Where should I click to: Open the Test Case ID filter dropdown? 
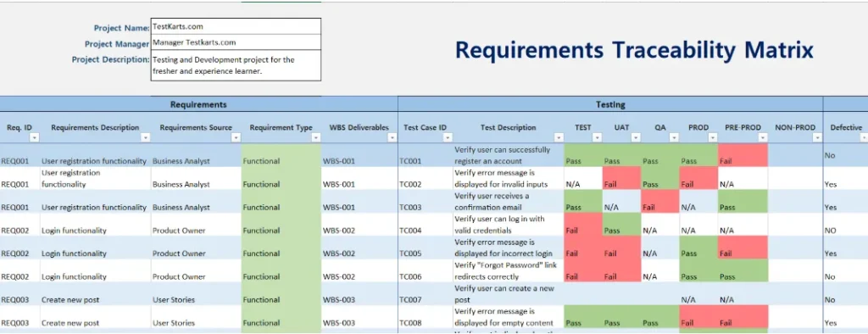click(x=448, y=137)
